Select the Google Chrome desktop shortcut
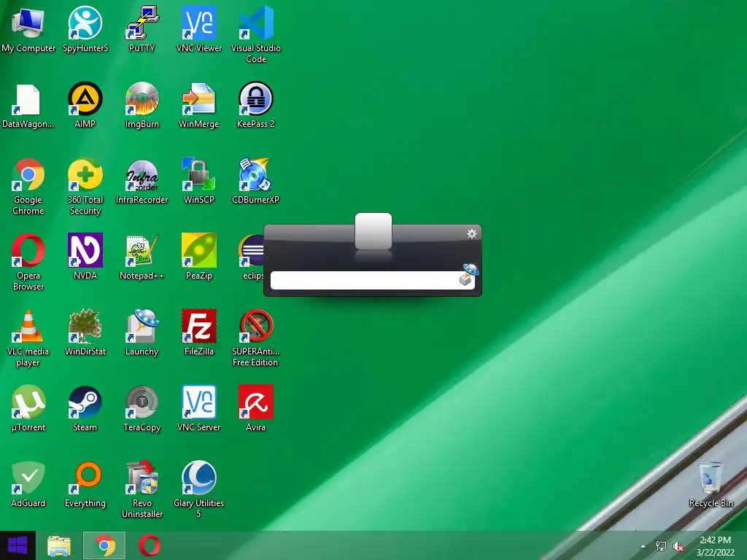 [28, 186]
